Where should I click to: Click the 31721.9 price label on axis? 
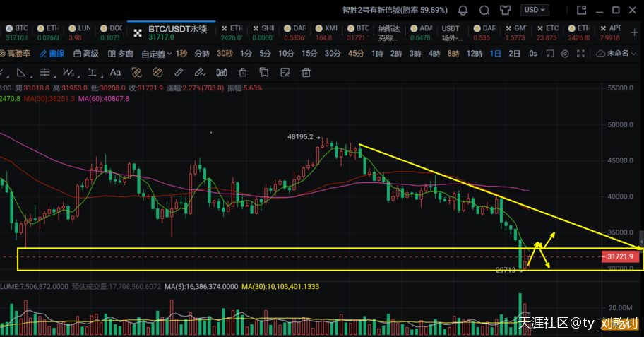tap(621, 257)
